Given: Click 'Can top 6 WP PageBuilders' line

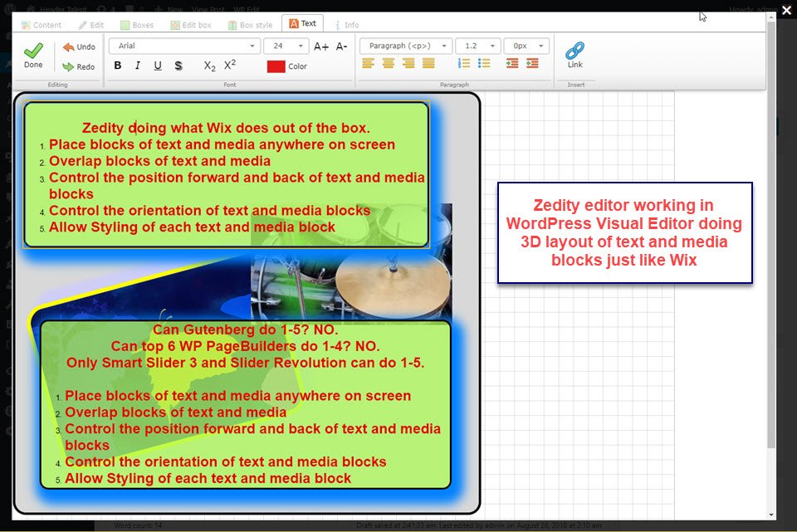Looking at the screenshot, I should click(246, 346).
